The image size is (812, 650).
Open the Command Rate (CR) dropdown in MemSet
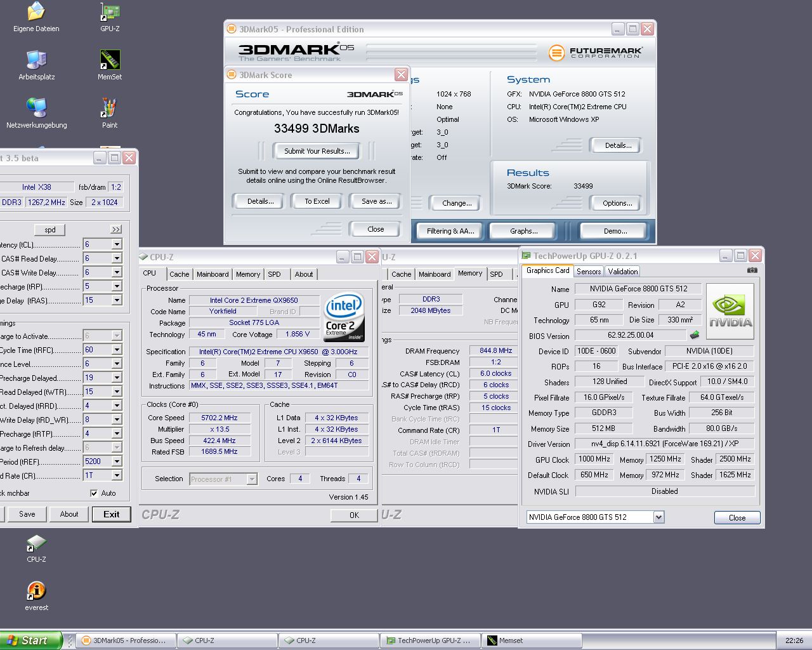(x=117, y=475)
